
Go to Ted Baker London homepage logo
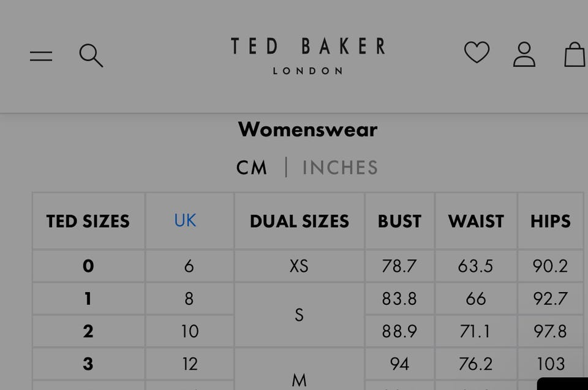click(307, 55)
